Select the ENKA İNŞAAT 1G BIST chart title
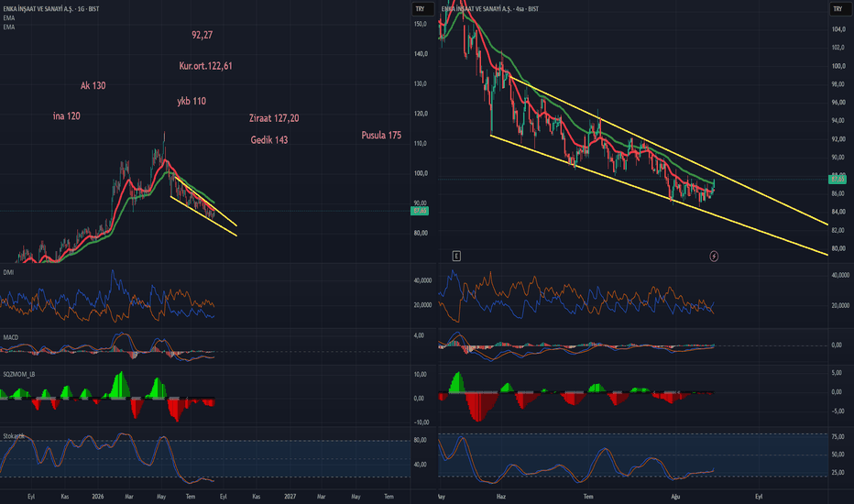854x504 pixels. [x=51, y=9]
